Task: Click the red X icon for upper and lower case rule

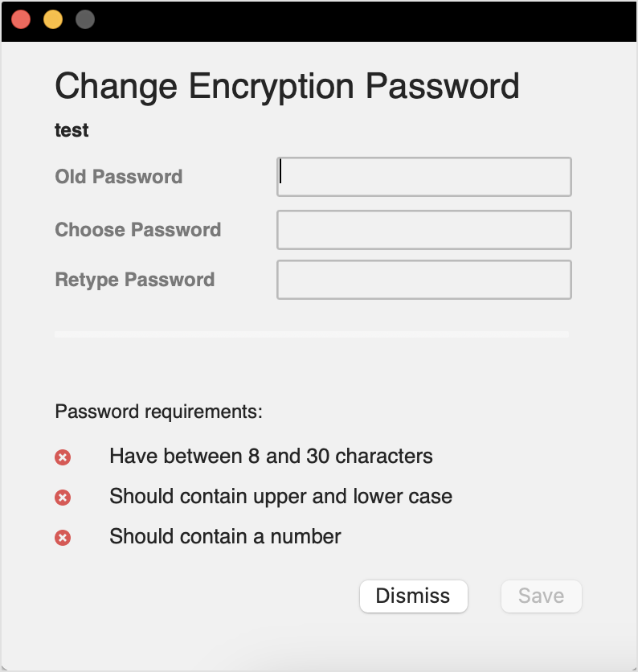Action: (x=63, y=497)
